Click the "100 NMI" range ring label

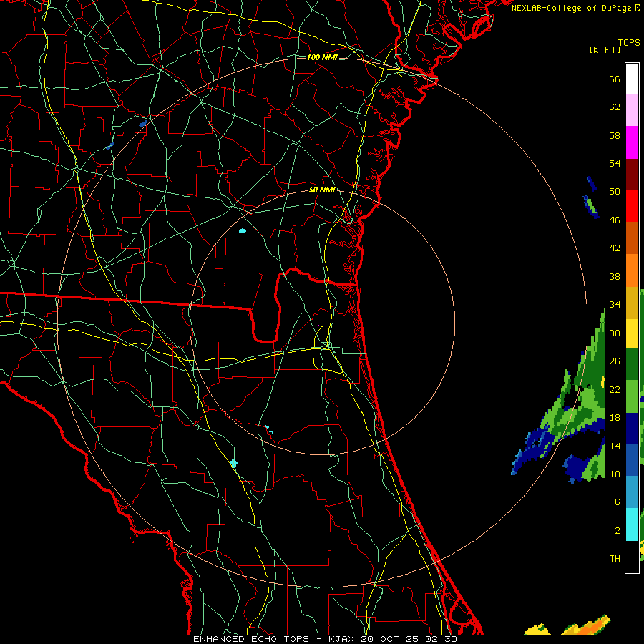322,57
